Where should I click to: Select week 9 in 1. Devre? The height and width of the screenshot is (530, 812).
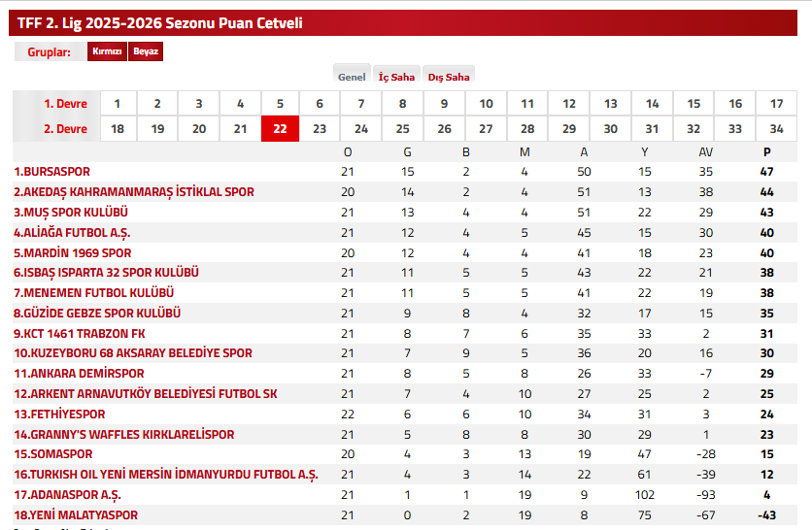pyautogui.click(x=444, y=104)
